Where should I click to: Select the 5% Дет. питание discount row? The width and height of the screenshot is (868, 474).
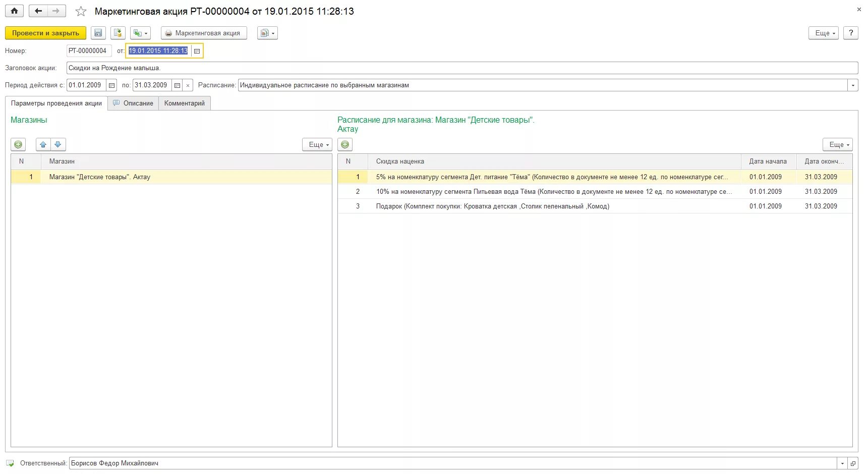595,177
